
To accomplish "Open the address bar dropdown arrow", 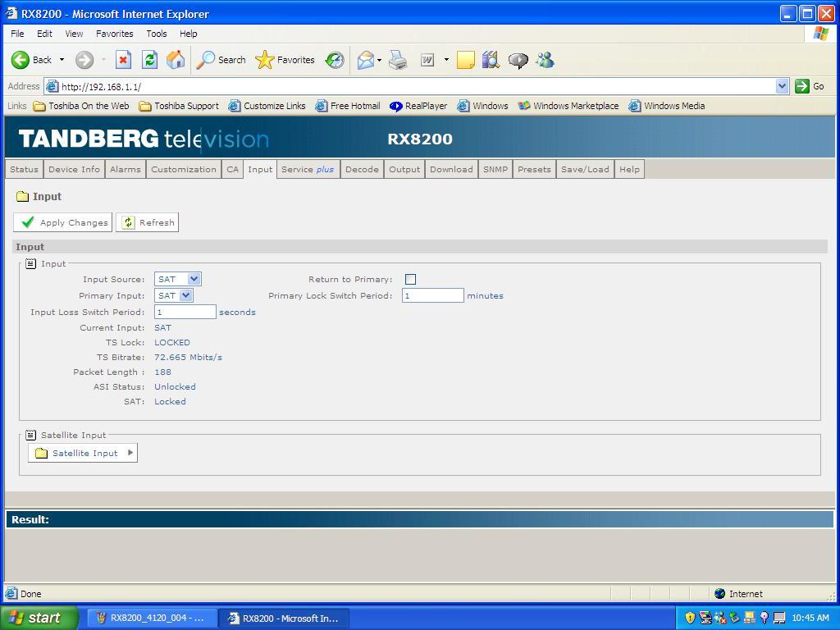I will tap(782, 86).
